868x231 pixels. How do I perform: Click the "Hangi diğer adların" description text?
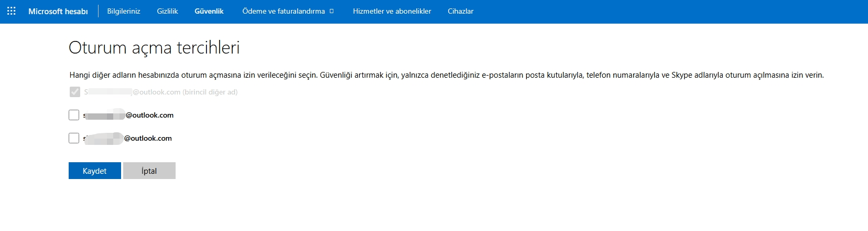[x=447, y=75]
